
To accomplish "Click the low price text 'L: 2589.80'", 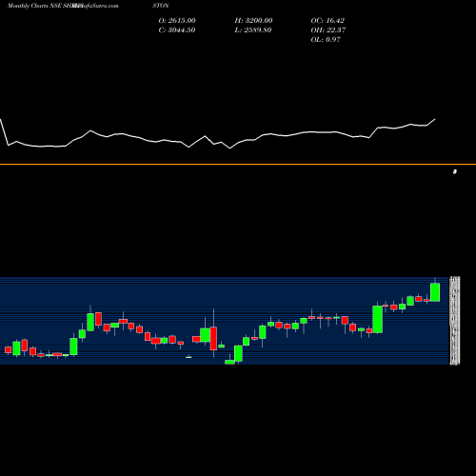I will pyautogui.click(x=253, y=30).
